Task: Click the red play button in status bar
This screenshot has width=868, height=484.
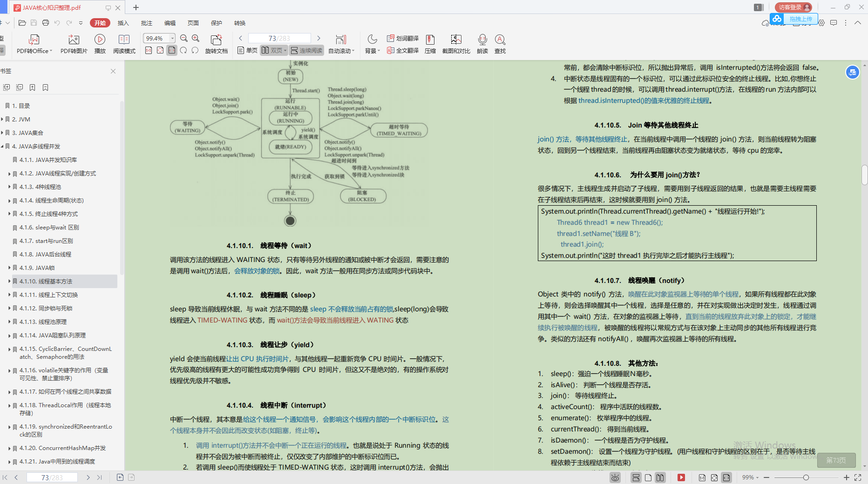Action: coord(681,477)
